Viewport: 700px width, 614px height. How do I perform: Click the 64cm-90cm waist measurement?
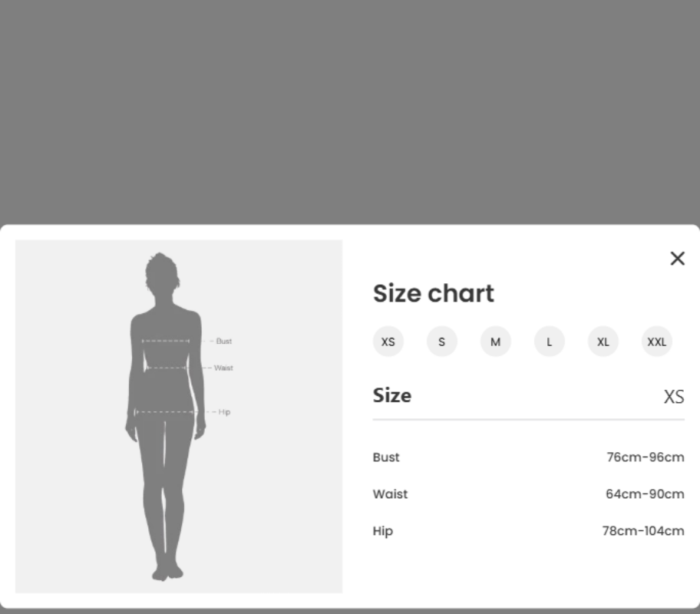tap(645, 494)
